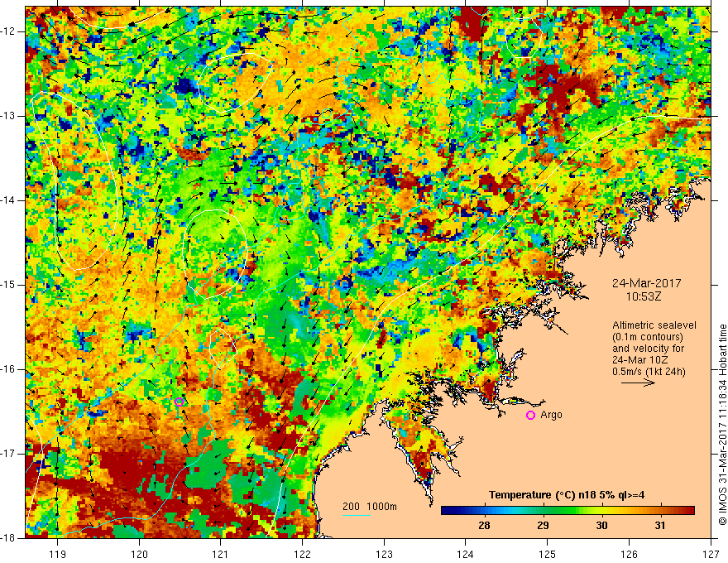
Task: Click the '(0.1m contours)' text line
Action: tap(648, 337)
